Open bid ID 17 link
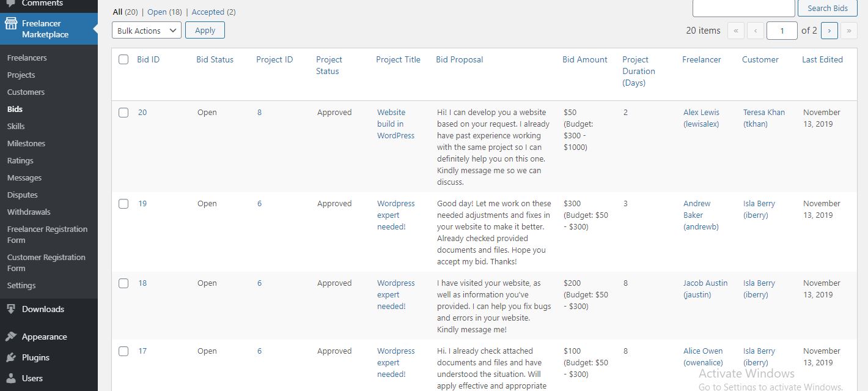Image resolution: width=868 pixels, height=391 pixels. (142, 351)
